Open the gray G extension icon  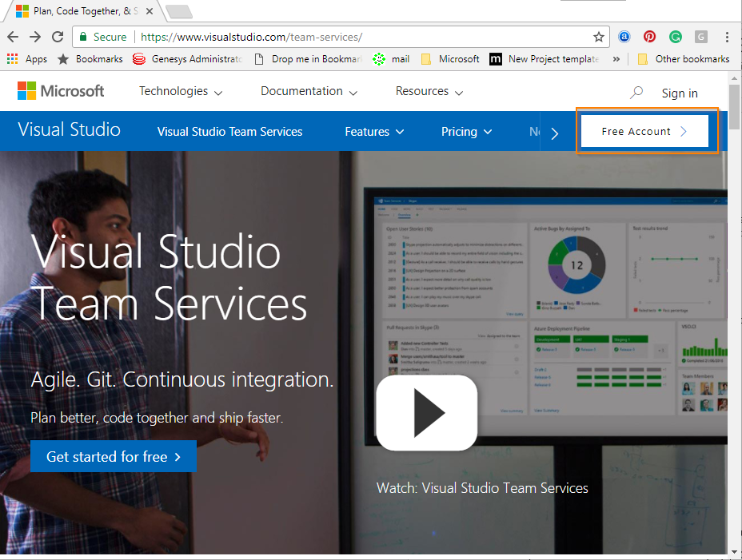click(701, 37)
